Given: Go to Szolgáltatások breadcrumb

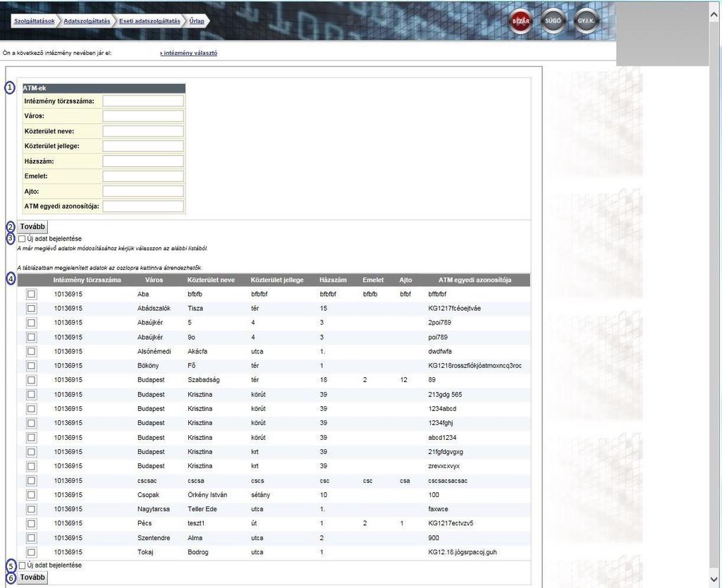Looking at the screenshot, I should point(34,21).
